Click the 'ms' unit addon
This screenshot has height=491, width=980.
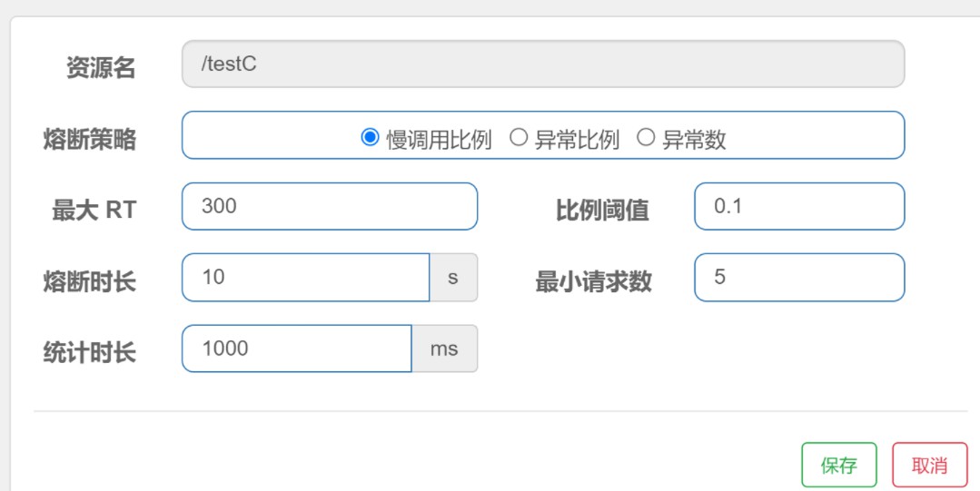point(445,349)
